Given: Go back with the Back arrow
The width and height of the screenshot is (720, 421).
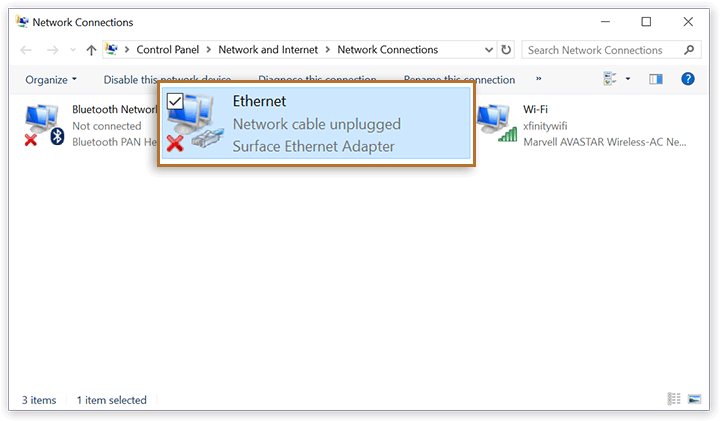Looking at the screenshot, I should [x=26, y=50].
